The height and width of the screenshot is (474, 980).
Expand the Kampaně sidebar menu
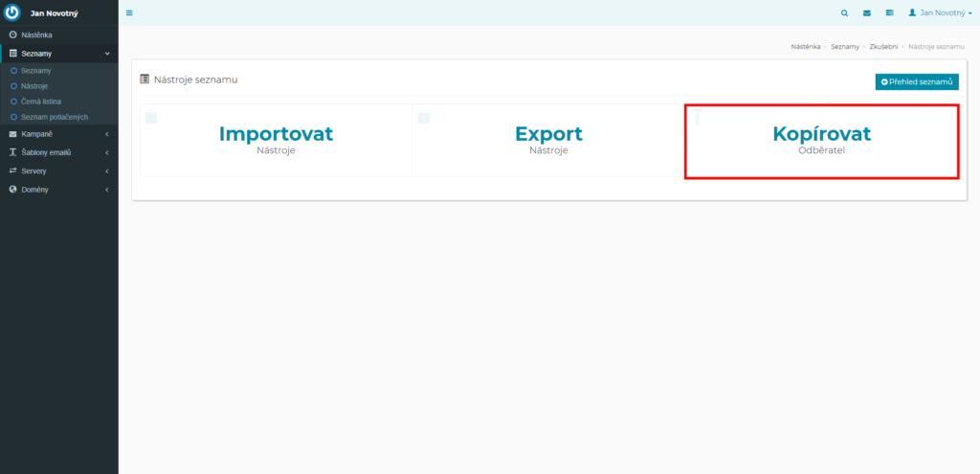(x=59, y=134)
